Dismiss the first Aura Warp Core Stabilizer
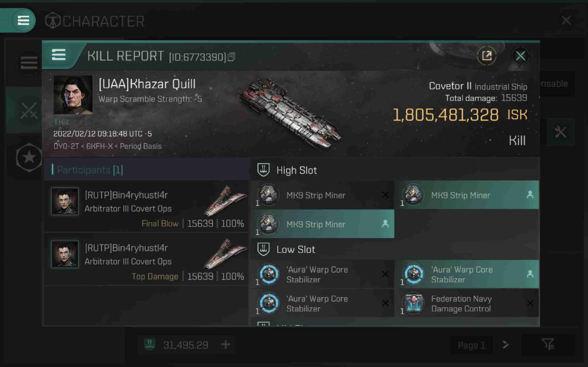588x367 pixels. tap(385, 274)
